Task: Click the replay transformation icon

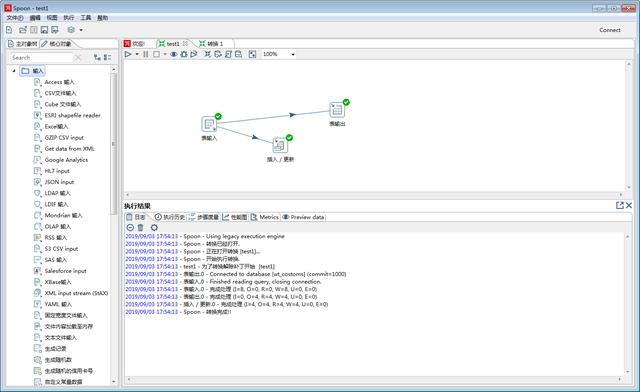Action: tap(194, 54)
